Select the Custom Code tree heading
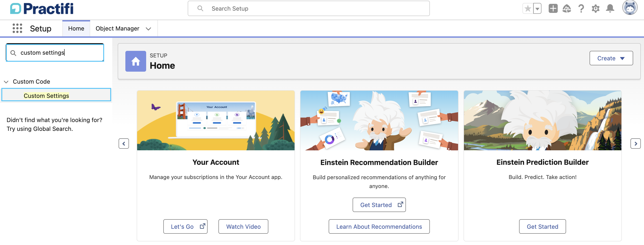This screenshot has height=245, width=644. (31, 82)
